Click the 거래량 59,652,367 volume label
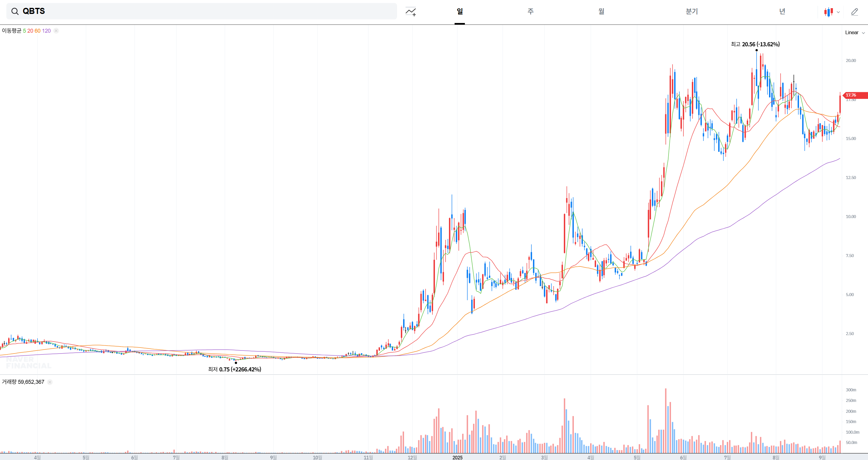This screenshot has width=868, height=460. [23, 382]
